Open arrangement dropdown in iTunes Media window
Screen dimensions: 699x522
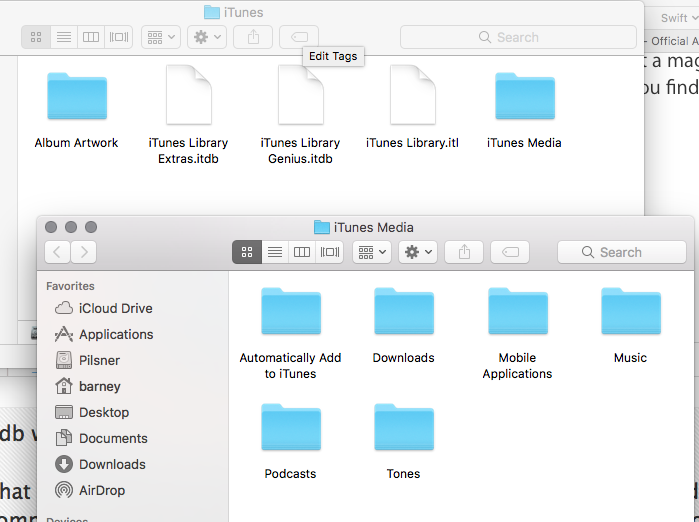tap(372, 252)
